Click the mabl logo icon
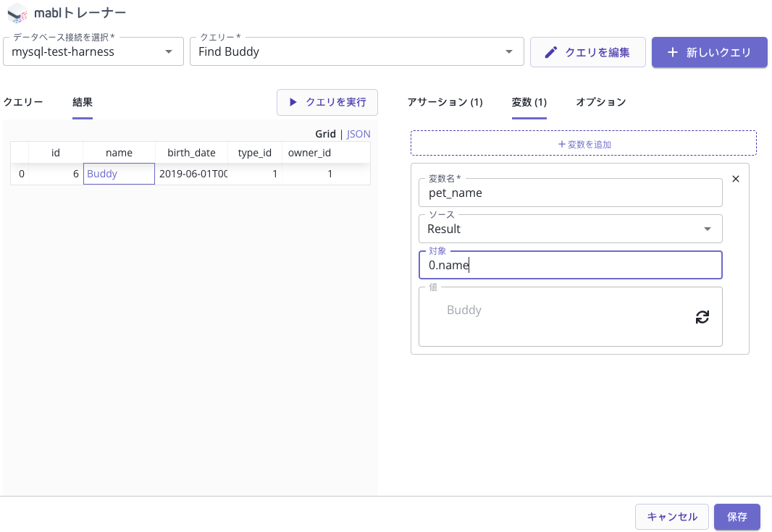 point(17,13)
